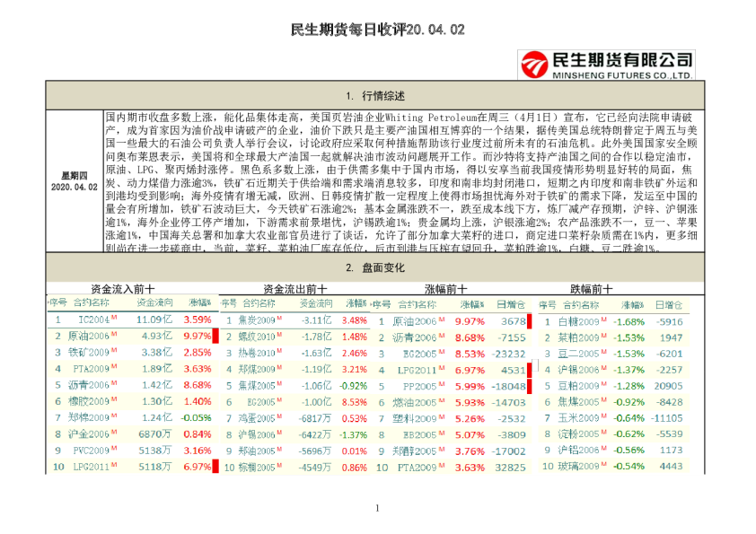The width and height of the screenshot is (756, 534).
Task: Select the 盘面变化 section header
Action: coord(377,267)
